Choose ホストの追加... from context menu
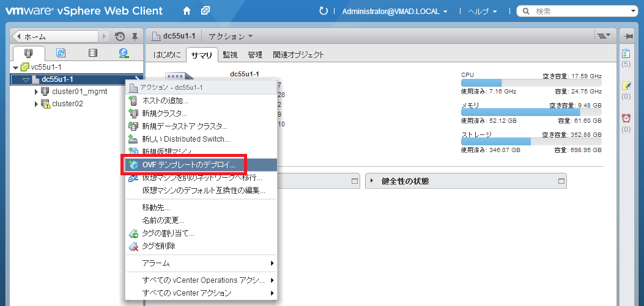 [x=201, y=100]
